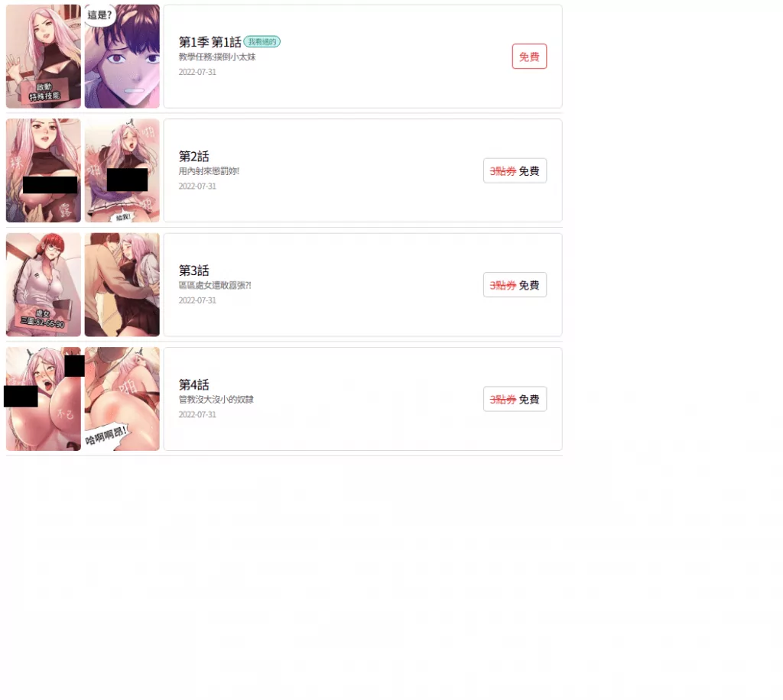This screenshot has width=783, height=700.
Task: Click the 我看過的 badge
Action: pos(262,42)
